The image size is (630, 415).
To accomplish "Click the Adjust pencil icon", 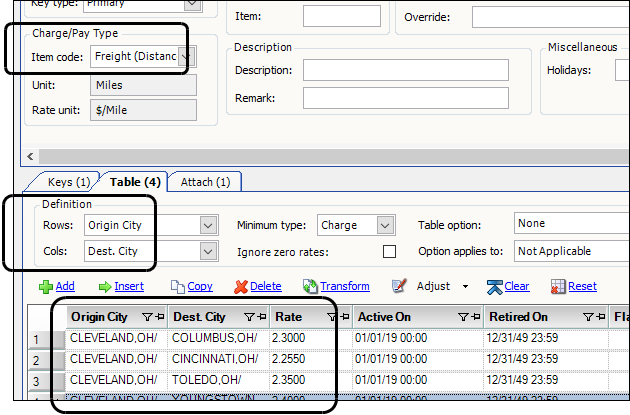I will [399, 286].
